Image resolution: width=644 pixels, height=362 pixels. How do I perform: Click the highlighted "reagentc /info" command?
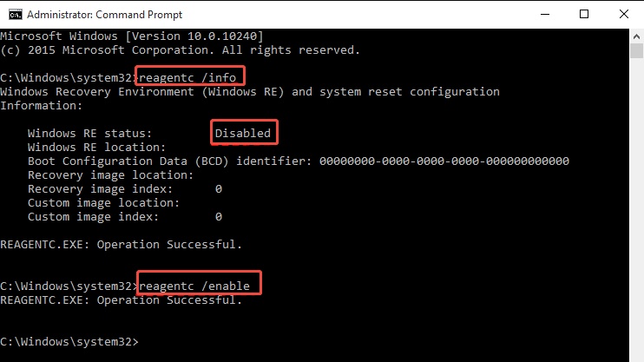(x=190, y=77)
